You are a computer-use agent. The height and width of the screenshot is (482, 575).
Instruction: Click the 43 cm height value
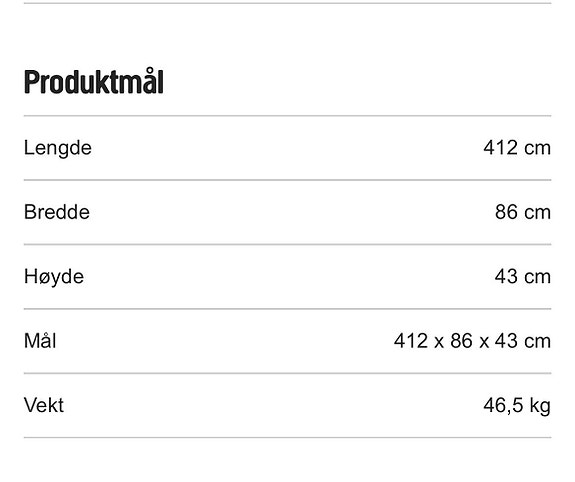click(x=523, y=277)
